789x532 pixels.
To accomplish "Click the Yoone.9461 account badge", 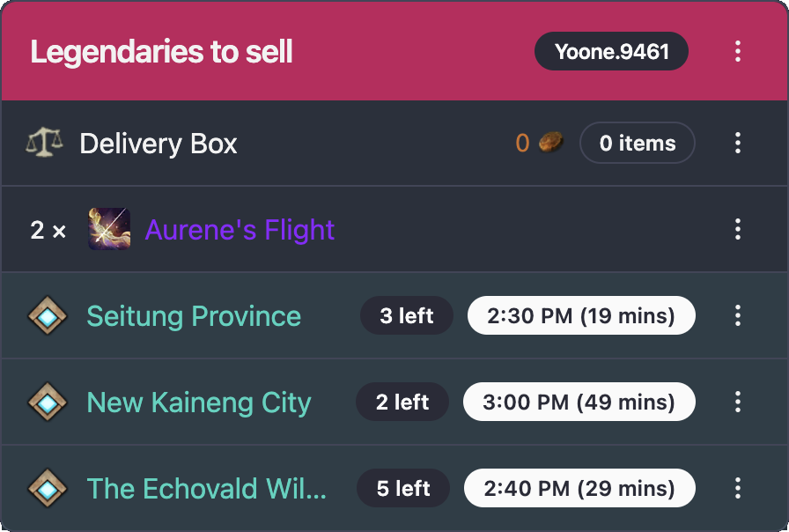I will pyautogui.click(x=611, y=51).
